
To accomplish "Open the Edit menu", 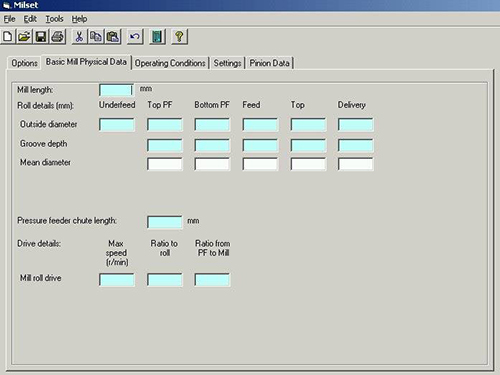I will click(30, 19).
